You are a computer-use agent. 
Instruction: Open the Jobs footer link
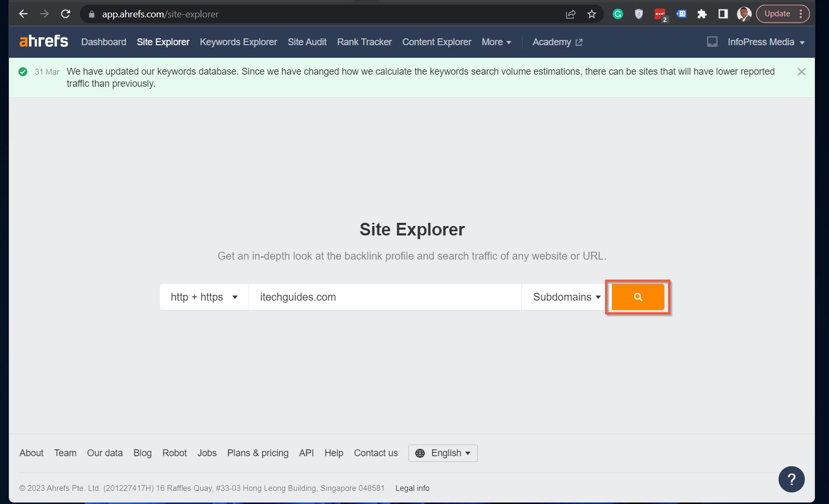tap(207, 453)
